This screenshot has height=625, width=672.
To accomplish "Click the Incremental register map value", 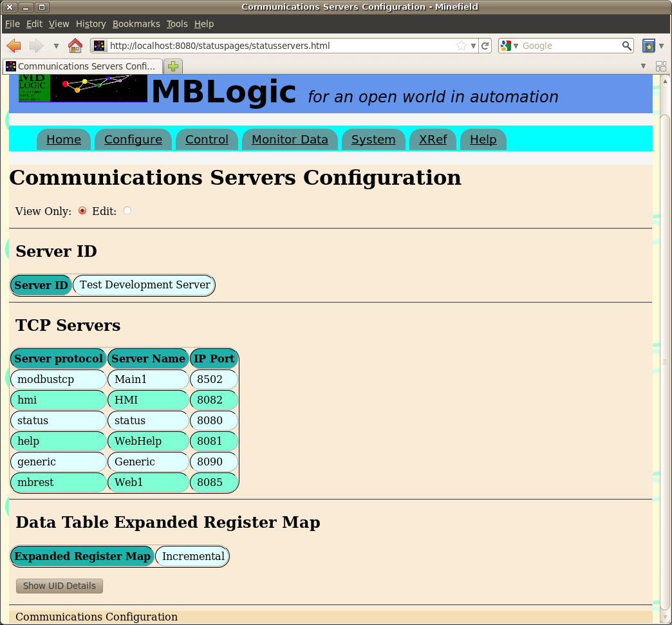I will [x=192, y=556].
